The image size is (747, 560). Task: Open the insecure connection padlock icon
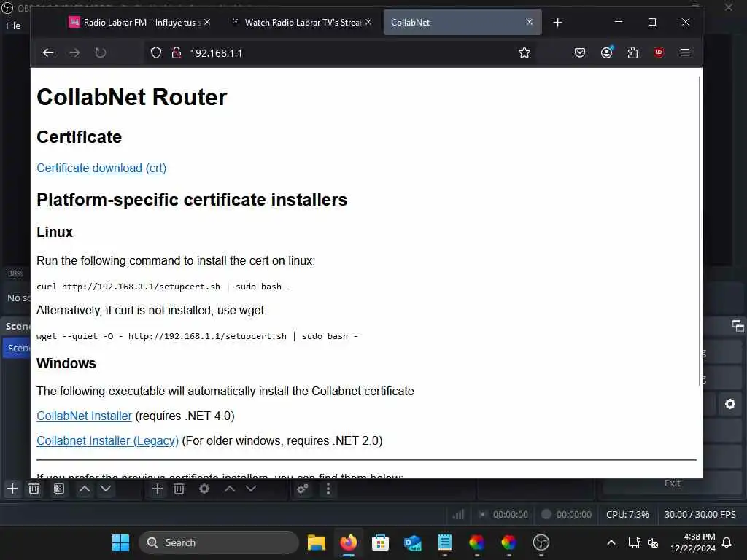[x=177, y=52]
